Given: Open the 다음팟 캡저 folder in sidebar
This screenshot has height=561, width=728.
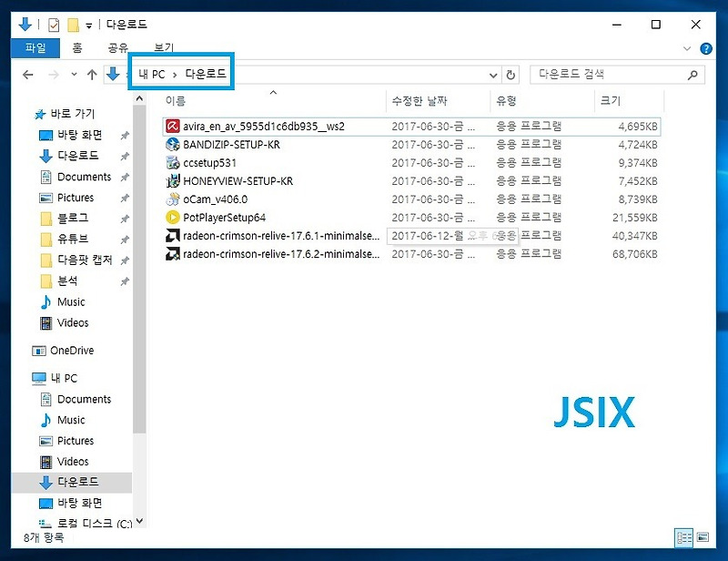Looking at the screenshot, I should click(76, 260).
